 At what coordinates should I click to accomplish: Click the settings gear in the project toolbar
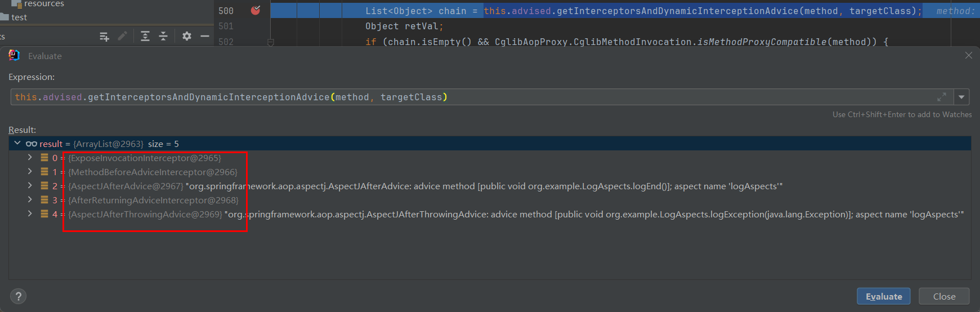point(187,36)
